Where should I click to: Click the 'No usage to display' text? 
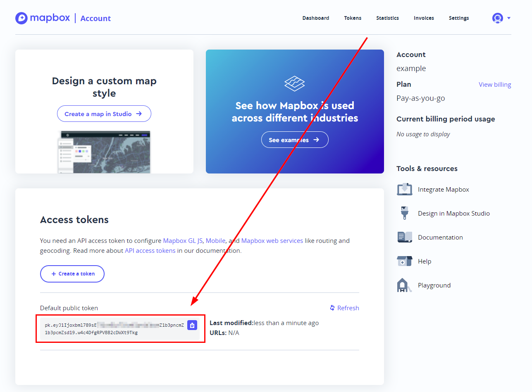pyautogui.click(x=423, y=134)
